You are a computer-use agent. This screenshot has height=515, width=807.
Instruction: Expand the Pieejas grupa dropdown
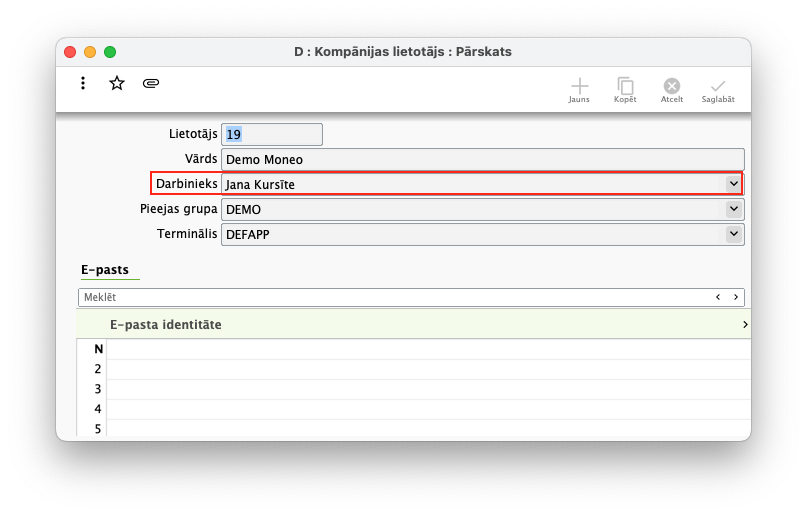[734, 209]
